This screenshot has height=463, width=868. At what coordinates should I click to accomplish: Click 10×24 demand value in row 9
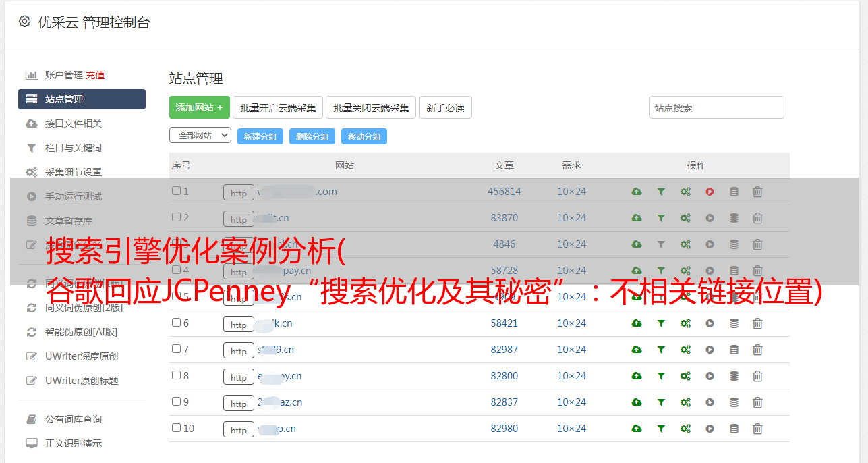point(572,402)
